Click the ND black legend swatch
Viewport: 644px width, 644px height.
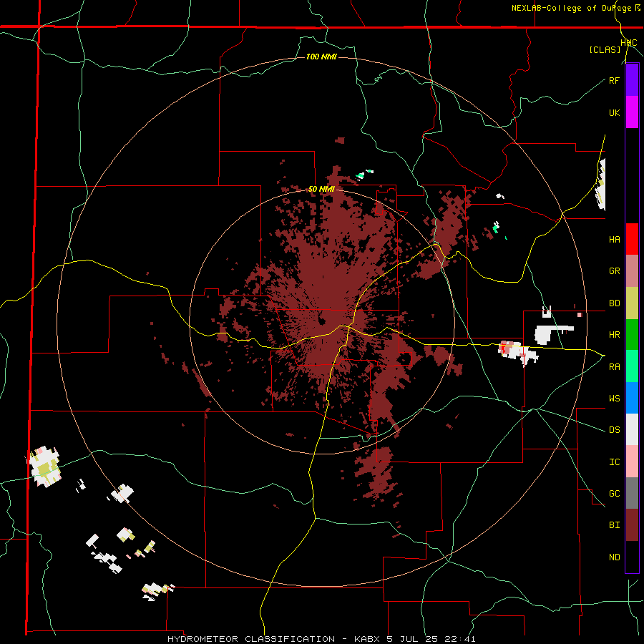point(632,557)
